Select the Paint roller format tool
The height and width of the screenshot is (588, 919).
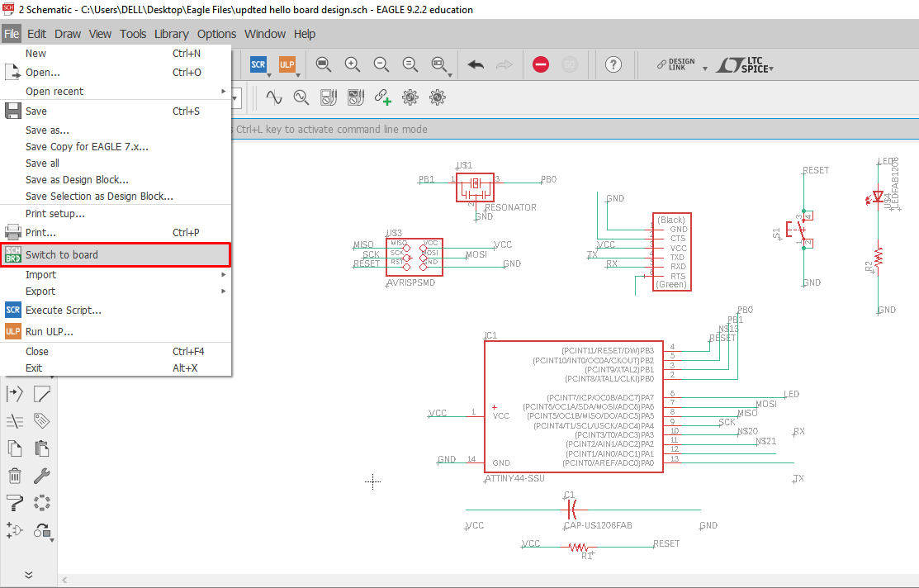(x=15, y=502)
